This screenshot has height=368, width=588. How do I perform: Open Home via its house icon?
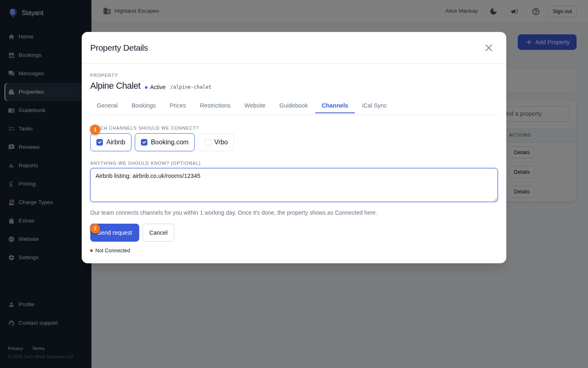(11, 37)
